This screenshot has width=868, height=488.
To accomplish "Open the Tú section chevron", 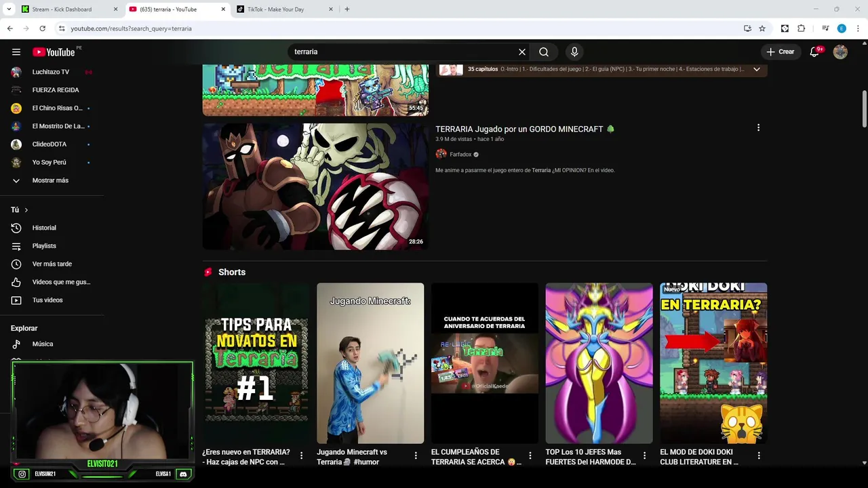I will (x=26, y=210).
